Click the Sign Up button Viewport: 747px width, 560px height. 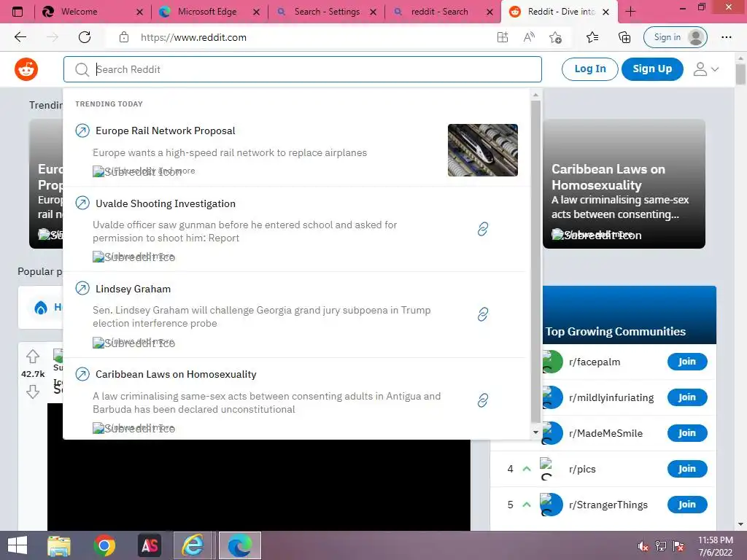tap(652, 69)
